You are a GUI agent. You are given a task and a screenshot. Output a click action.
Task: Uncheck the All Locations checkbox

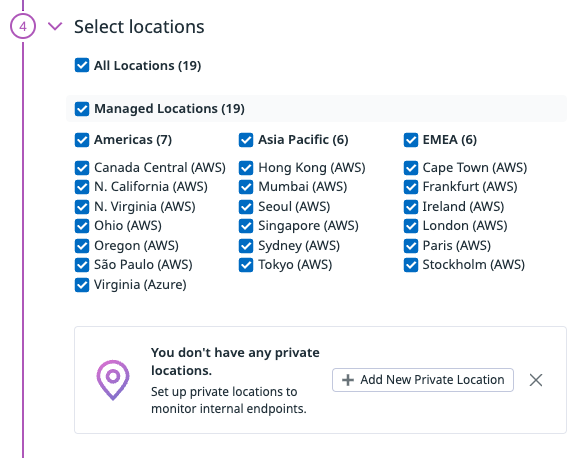tap(82, 65)
